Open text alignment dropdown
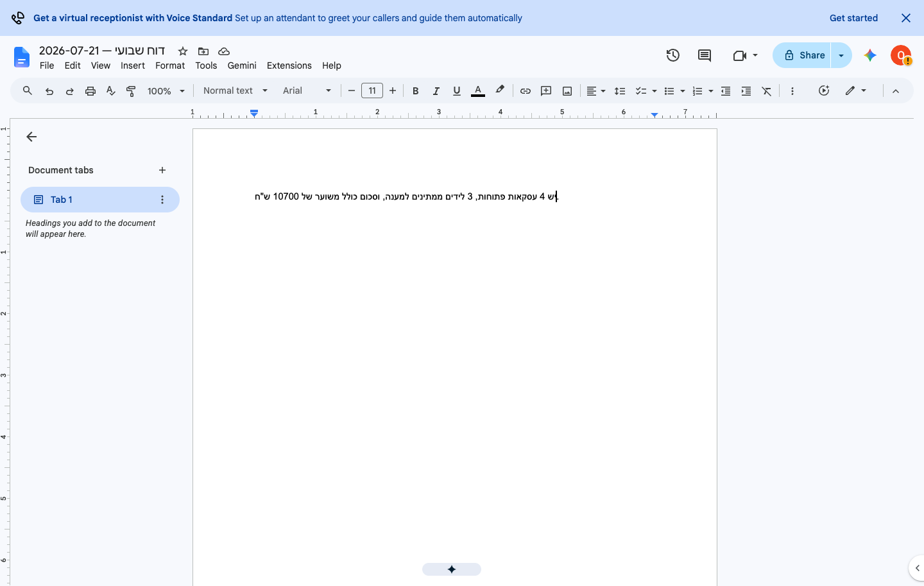Screen dimensions: 924x586 click(596, 91)
